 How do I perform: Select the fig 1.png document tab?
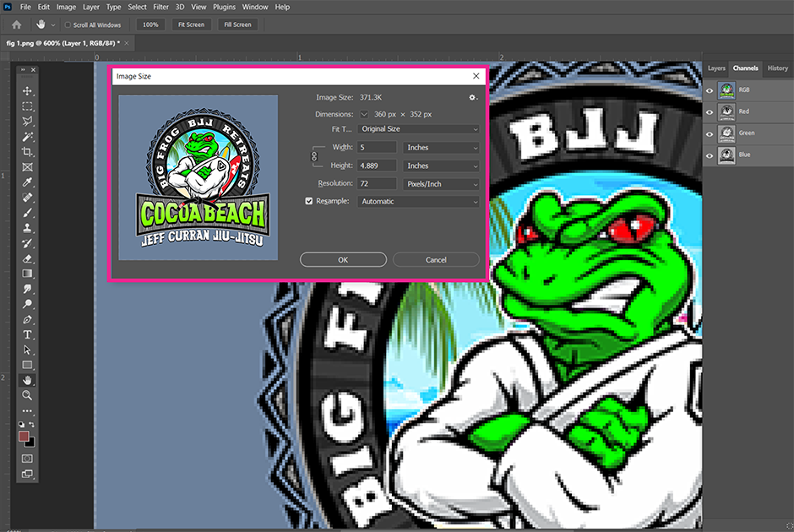[x=63, y=43]
